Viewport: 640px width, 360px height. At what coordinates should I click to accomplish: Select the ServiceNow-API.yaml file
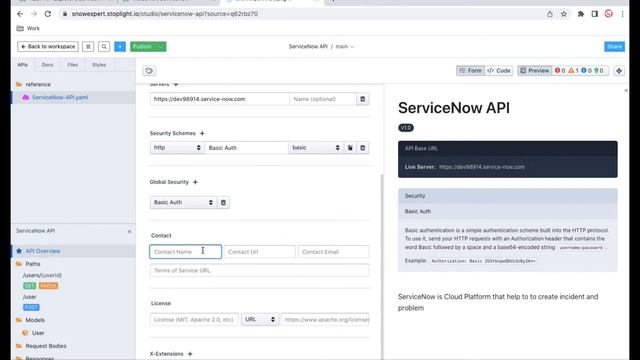click(60, 98)
